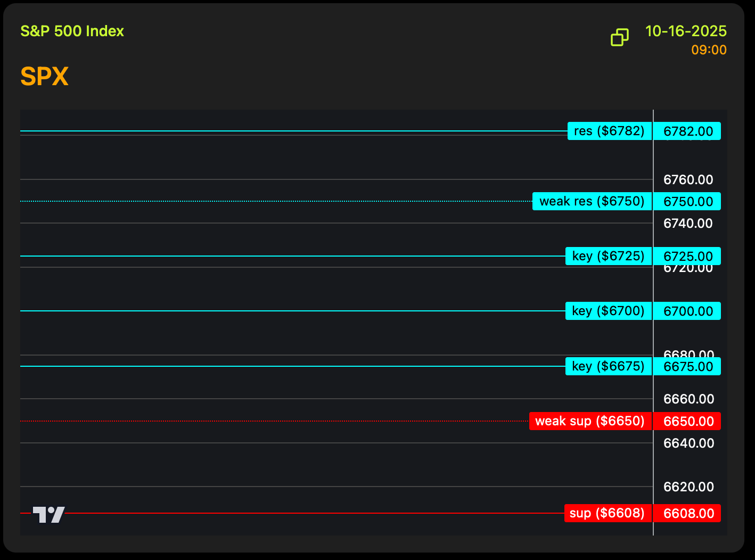The image size is (755, 560).
Task: Click the 09:00 time stamp
Action: (709, 50)
